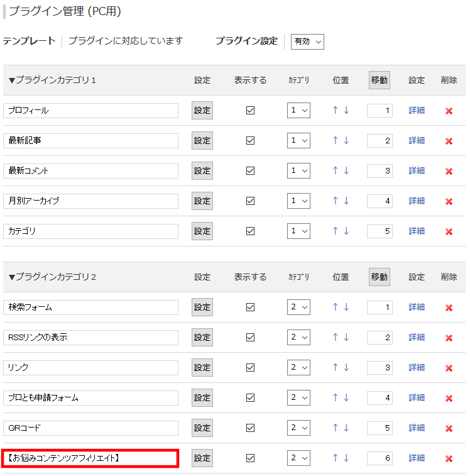Toggle 表示する checkbox for 最新コメント

(250, 170)
